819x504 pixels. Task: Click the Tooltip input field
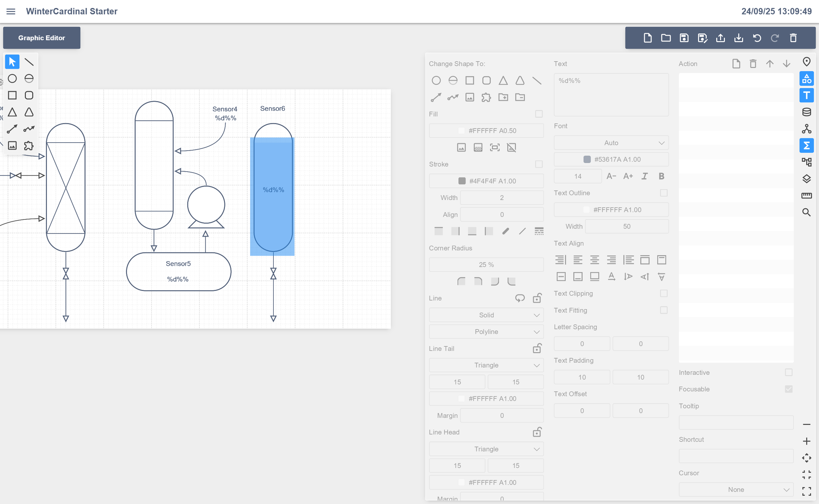tap(736, 423)
